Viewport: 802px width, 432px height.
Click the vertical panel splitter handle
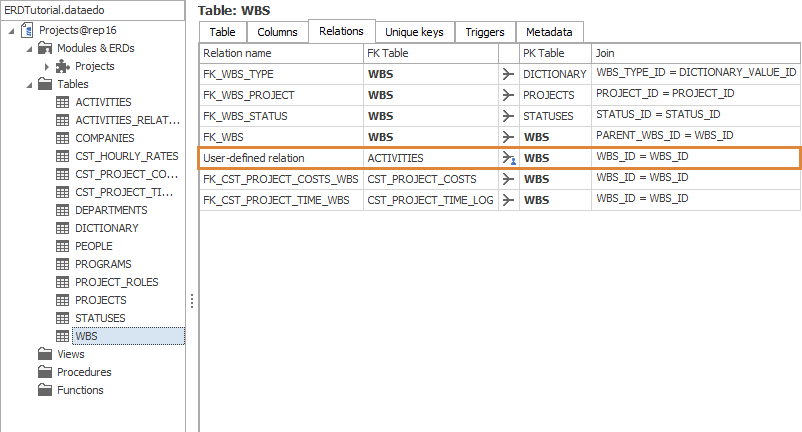click(191, 301)
